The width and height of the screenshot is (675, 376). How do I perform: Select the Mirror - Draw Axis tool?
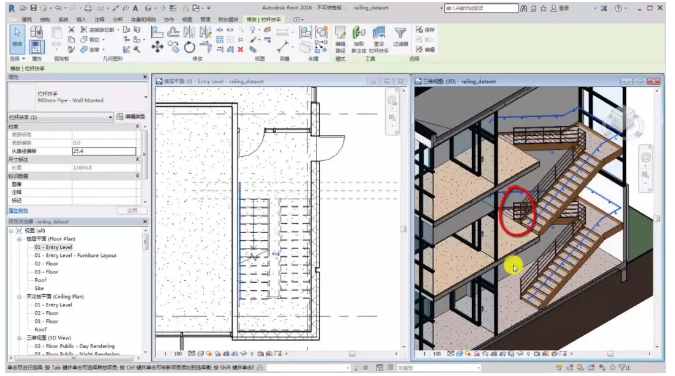click(x=205, y=31)
